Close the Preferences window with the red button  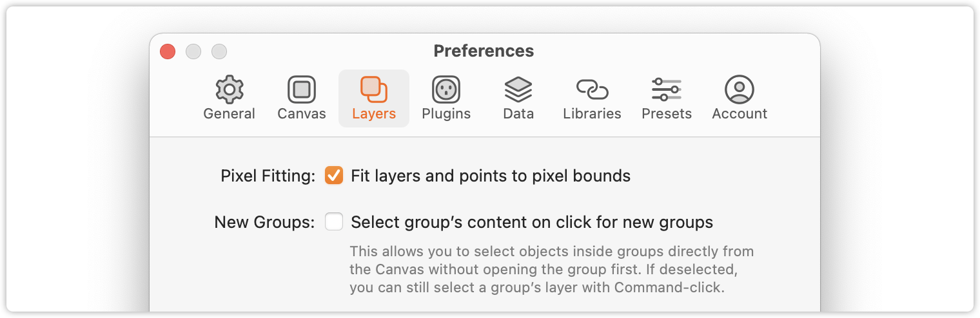(168, 51)
